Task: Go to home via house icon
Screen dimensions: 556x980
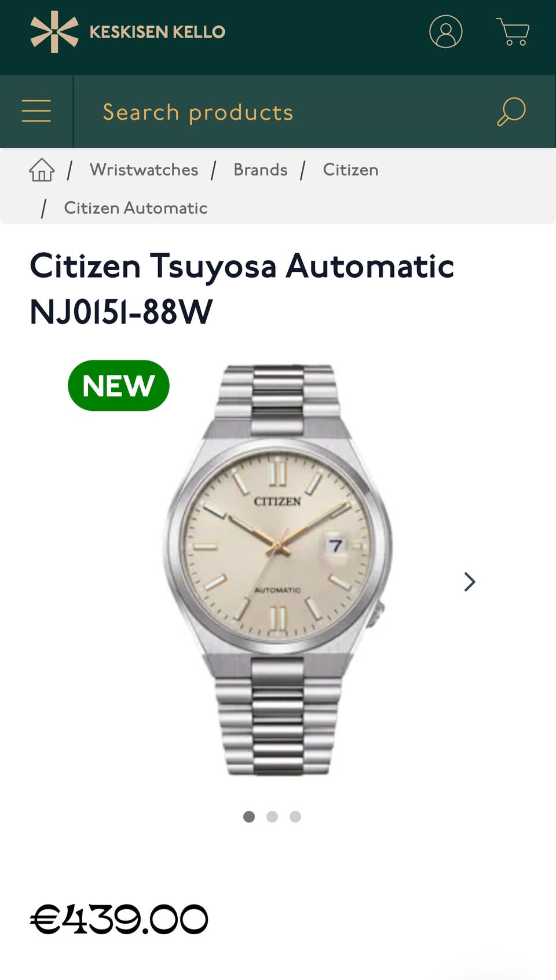Action: [42, 170]
